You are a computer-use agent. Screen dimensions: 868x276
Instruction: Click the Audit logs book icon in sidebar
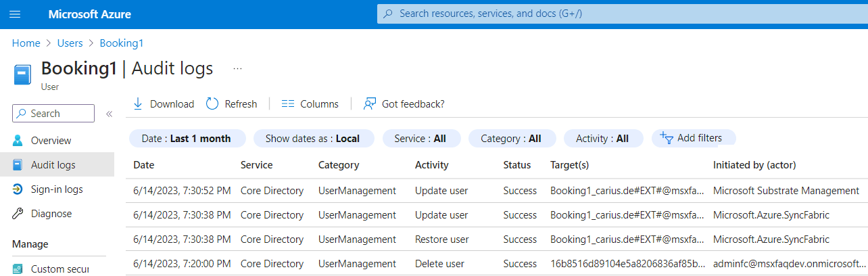point(18,164)
